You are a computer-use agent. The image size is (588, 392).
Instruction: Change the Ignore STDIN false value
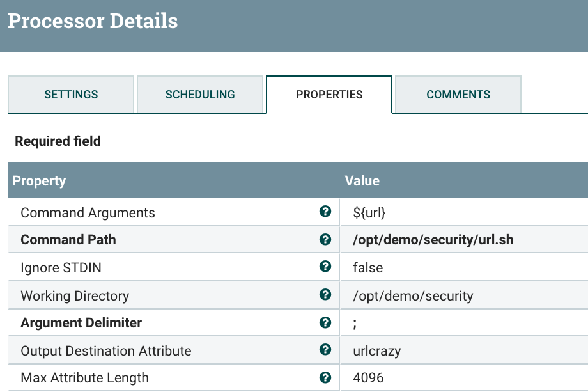368,267
